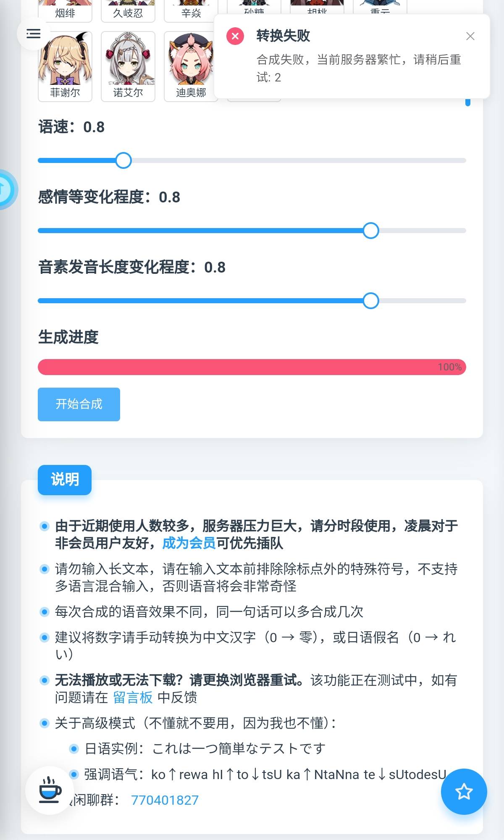Screen dimensions: 504x840
Task: Click the 语速 slider handle
Action: click(x=123, y=160)
